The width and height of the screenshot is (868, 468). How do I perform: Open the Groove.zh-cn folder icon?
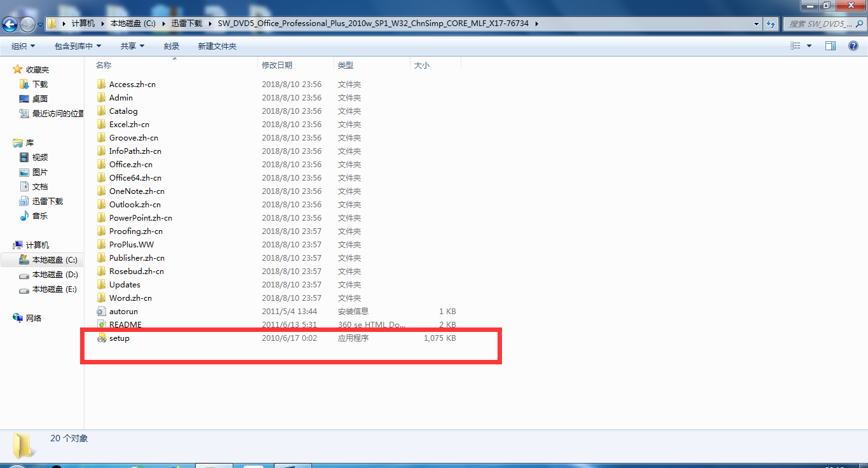pos(101,138)
